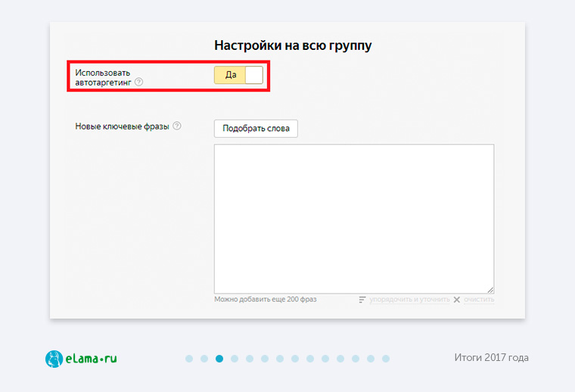The width and height of the screenshot is (575, 392).
Task: Go to the second slide dot
Action: [x=204, y=359]
